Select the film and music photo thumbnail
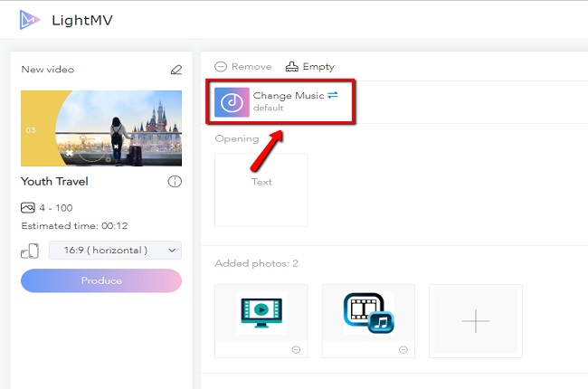This screenshot has width=588, height=389. 368,315
